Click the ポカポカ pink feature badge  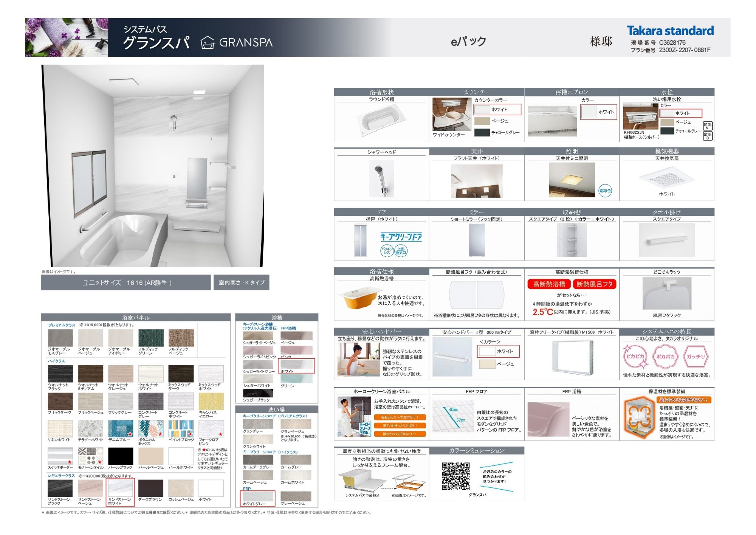point(665,357)
